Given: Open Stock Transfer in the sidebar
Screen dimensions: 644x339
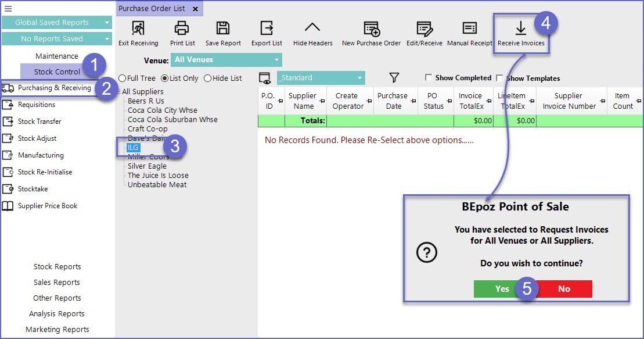Looking at the screenshot, I should coord(39,122).
